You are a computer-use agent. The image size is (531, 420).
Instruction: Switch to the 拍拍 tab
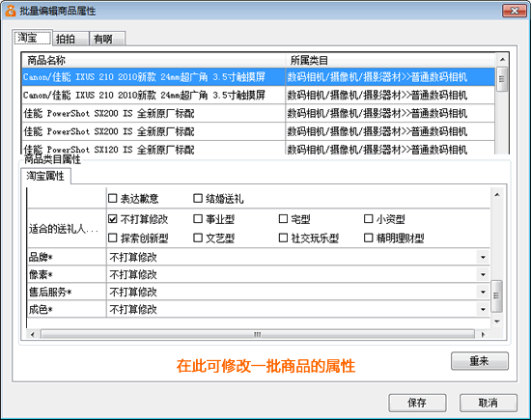click(x=70, y=39)
